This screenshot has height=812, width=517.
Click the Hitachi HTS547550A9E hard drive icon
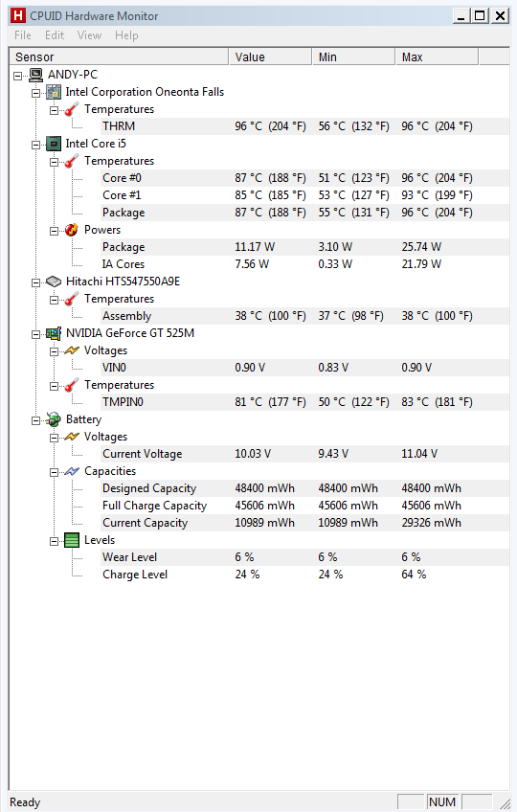(x=54, y=282)
